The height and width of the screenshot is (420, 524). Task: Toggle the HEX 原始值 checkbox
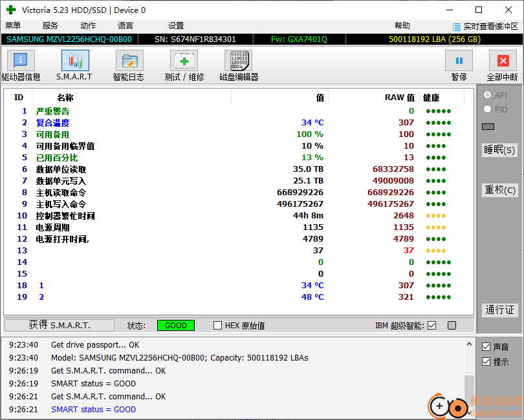(217, 325)
